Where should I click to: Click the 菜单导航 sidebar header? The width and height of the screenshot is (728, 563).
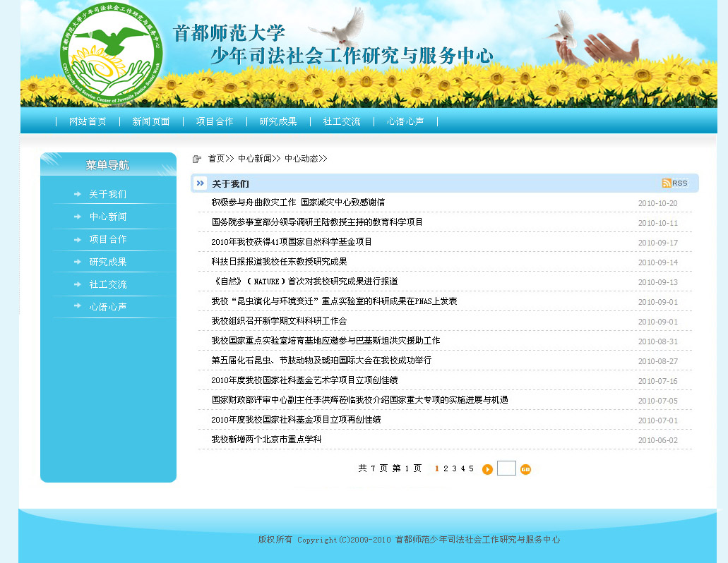click(x=108, y=165)
